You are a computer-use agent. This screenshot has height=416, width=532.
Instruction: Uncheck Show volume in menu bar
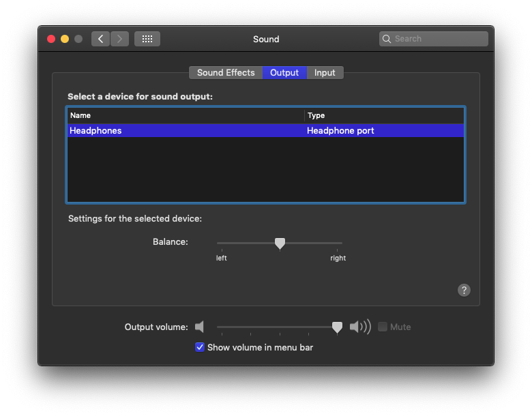click(200, 347)
